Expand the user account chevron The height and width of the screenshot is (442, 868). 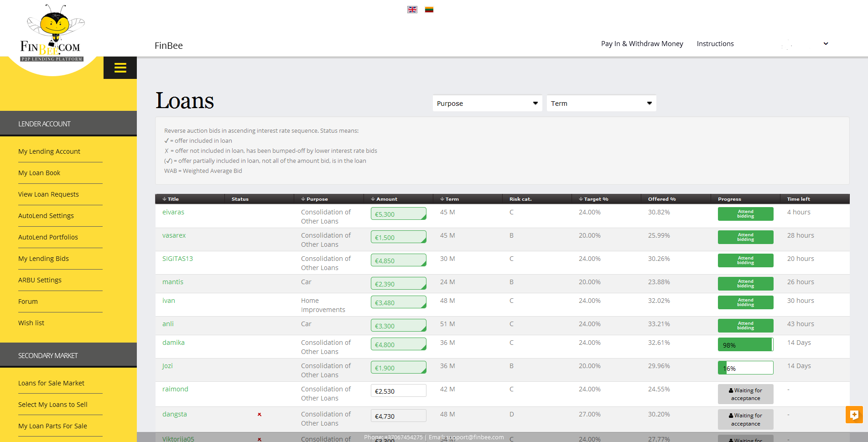pos(826,44)
